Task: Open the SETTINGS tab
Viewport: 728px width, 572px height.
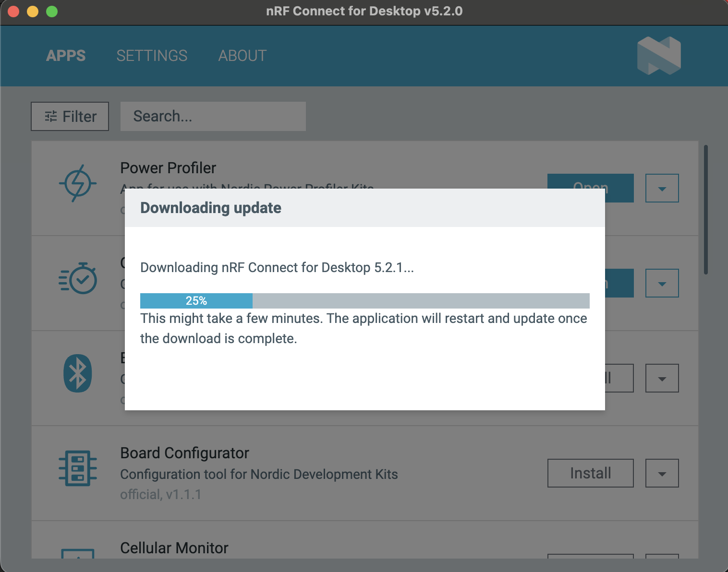Action: coord(152,56)
